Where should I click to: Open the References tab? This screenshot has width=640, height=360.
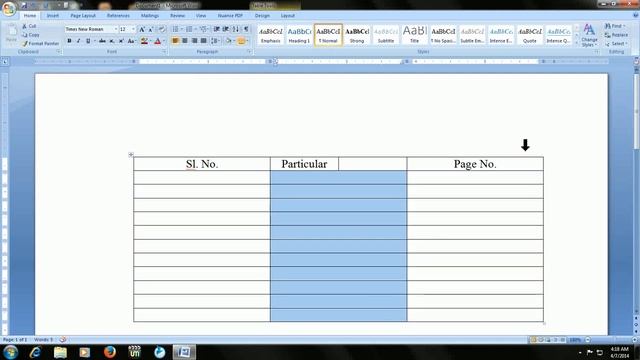pyautogui.click(x=118, y=16)
